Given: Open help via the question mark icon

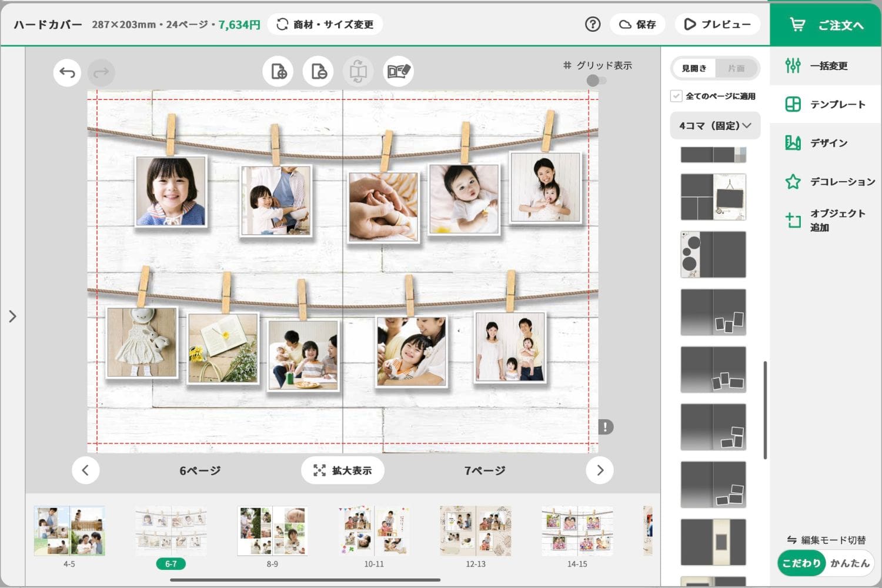Looking at the screenshot, I should (x=593, y=24).
